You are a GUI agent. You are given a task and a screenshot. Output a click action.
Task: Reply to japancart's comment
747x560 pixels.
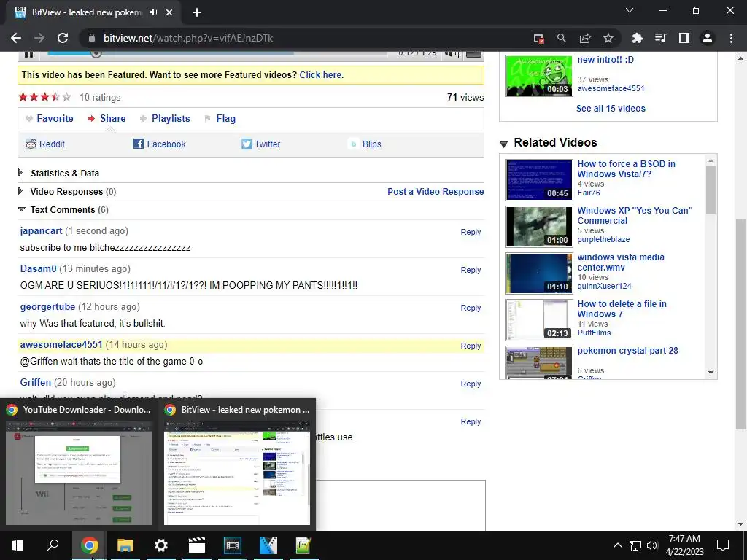pos(471,232)
